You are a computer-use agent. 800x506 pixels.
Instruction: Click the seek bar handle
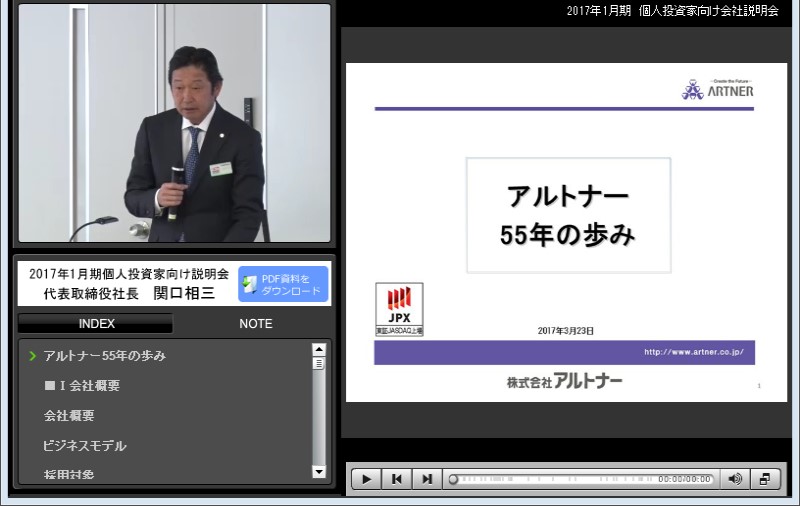pyautogui.click(x=453, y=479)
